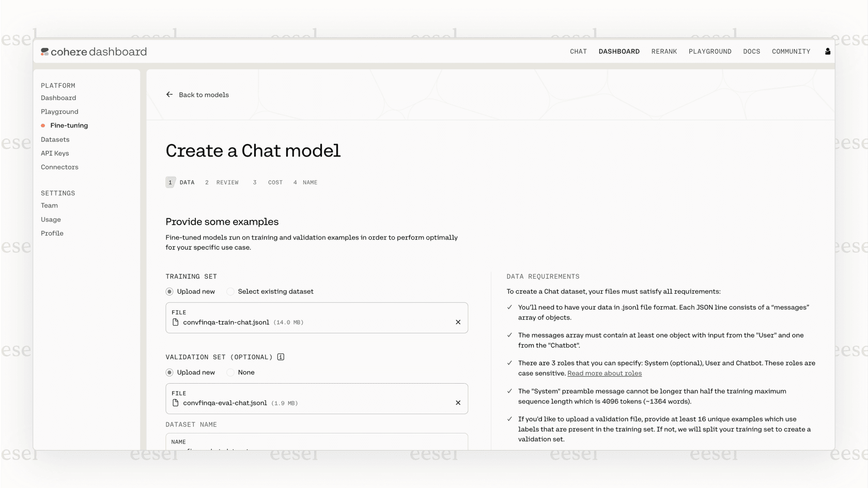Click the file icon beside convfinqa-train-chat.jsonl

click(x=175, y=322)
